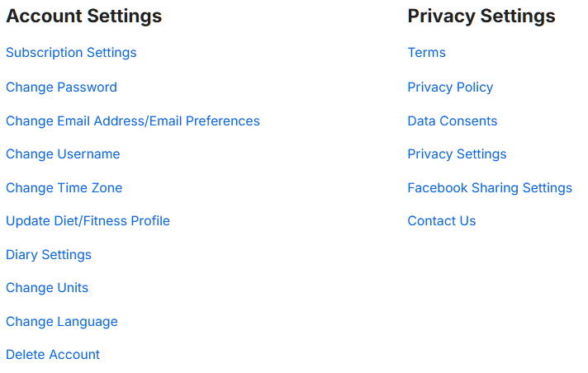This screenshot has width=588, height=373.
Task: Open Change Email Address/Email Preferences
Action: (x=132, y=121)
